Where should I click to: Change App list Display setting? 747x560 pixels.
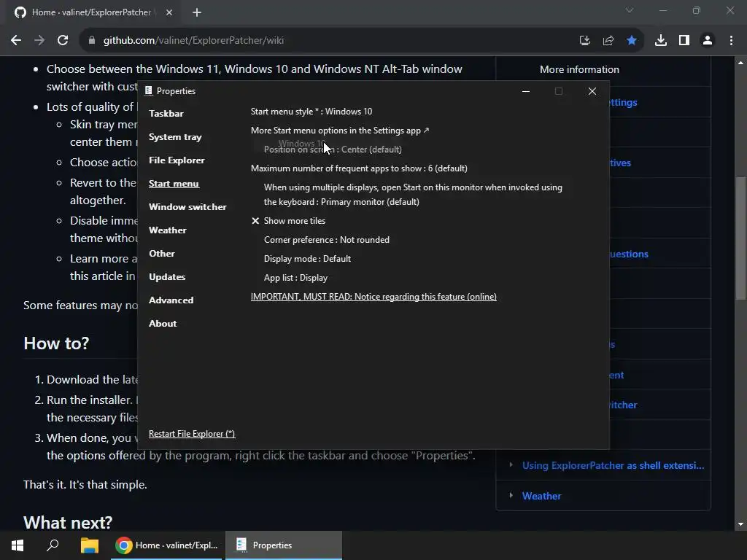point(295,278)
